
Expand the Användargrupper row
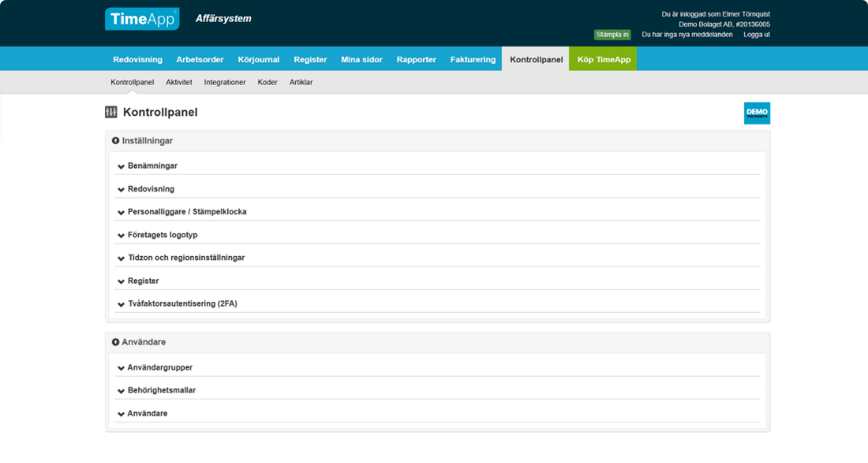point(159,368)
